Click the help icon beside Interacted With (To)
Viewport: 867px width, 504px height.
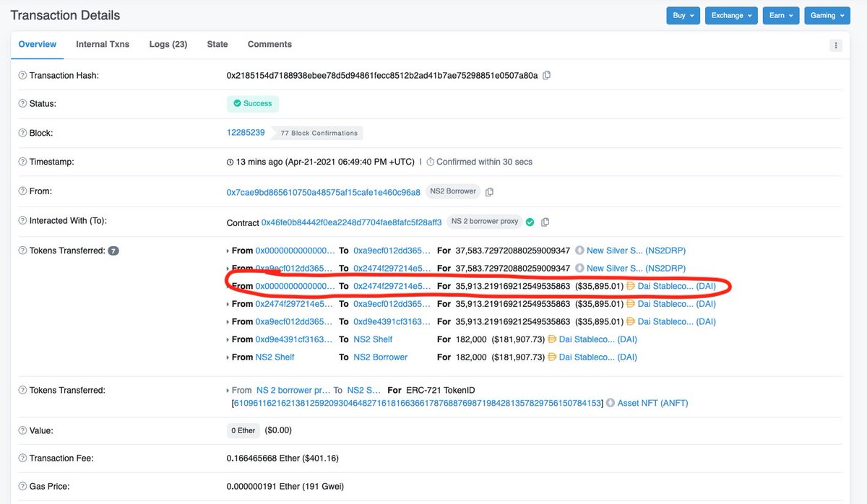click(22, 221)
